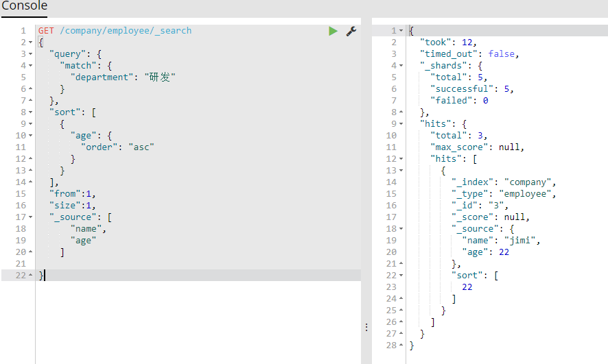Click the "_index": "company" response line

pyautogui.click(x=504, y=182)
